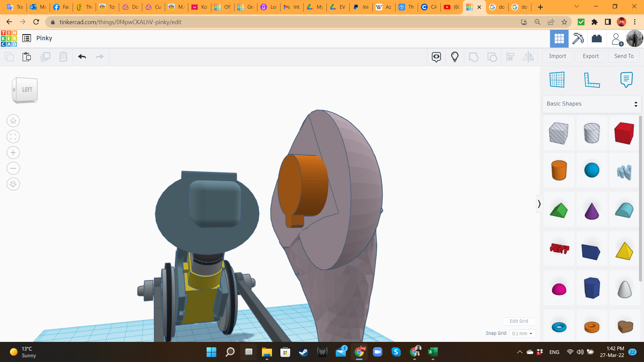Click the undo arrow
Viewport: 644px width, 362px height.
(82, 57)
